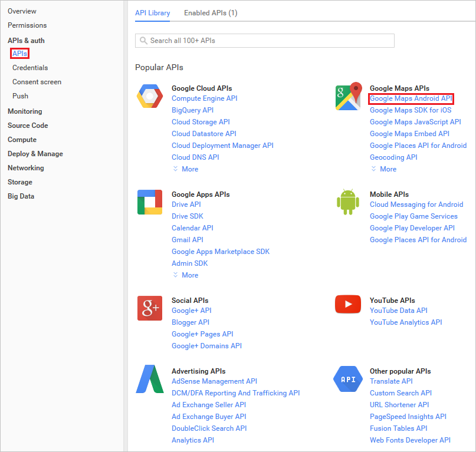Screen dimensions: 476x452
Task: Click the Google Apps APIs square icon
Action: tap(150, 202)
